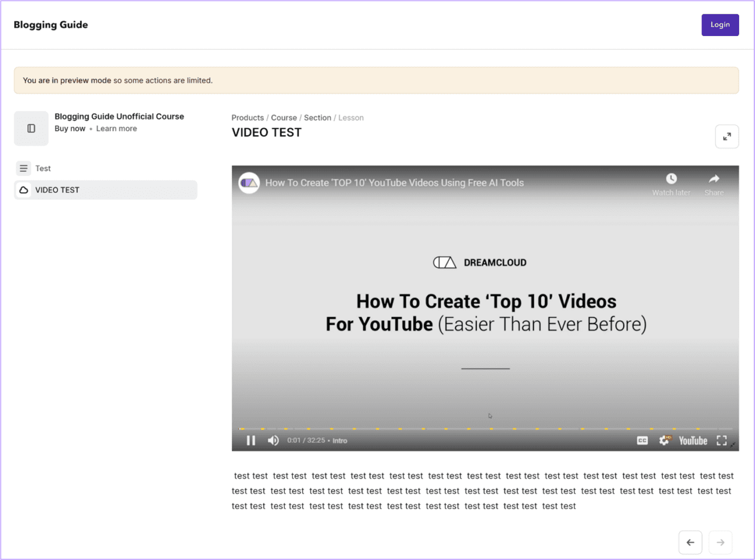Mute the video audio

point(272,440)
